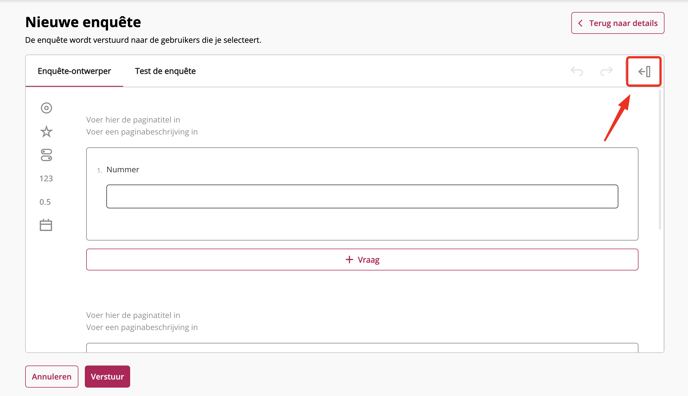Image resolution: width=688 pixels, height=396 pixels.
Task: Add a question with the Vraag button
Action: pos(362,260)
